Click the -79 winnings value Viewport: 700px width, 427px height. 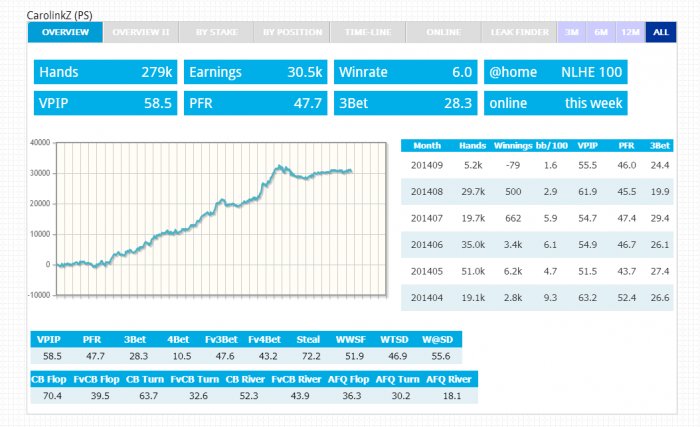point(513,165)
